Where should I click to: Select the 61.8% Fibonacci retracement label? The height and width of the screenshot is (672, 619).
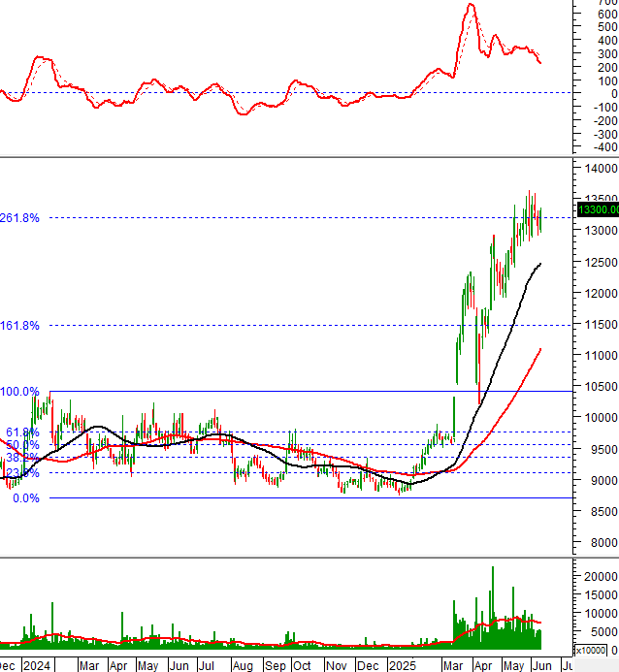pyautogui.click(x=22, y=432)
